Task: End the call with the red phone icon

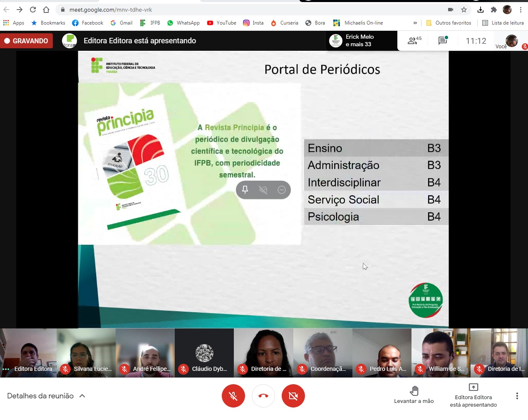Action: pos(263,396)
